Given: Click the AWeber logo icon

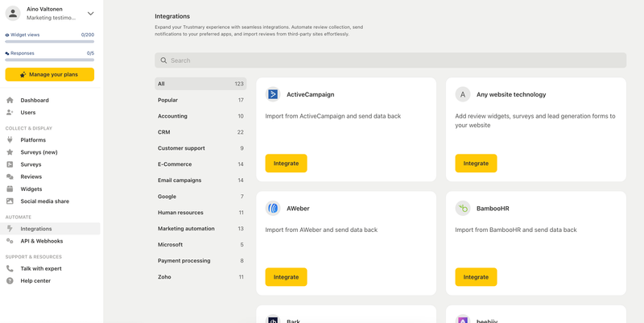Looking at the screenshot, I should pos(273,209).
